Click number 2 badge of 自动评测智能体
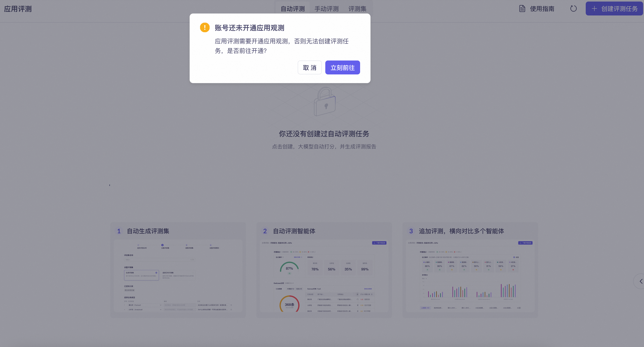 coord(265,231)
